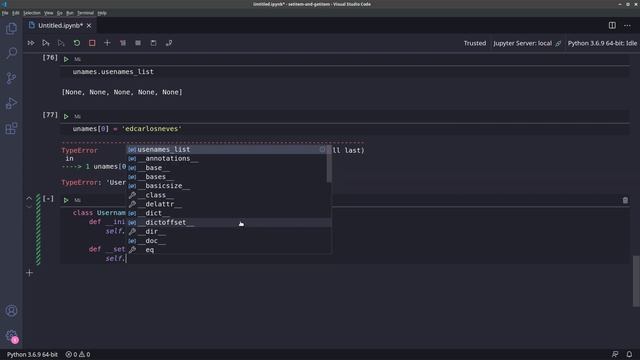Open errors and warnings in status bar
Image resolution: width=640 pixels, height=360 pixels.
78,354
